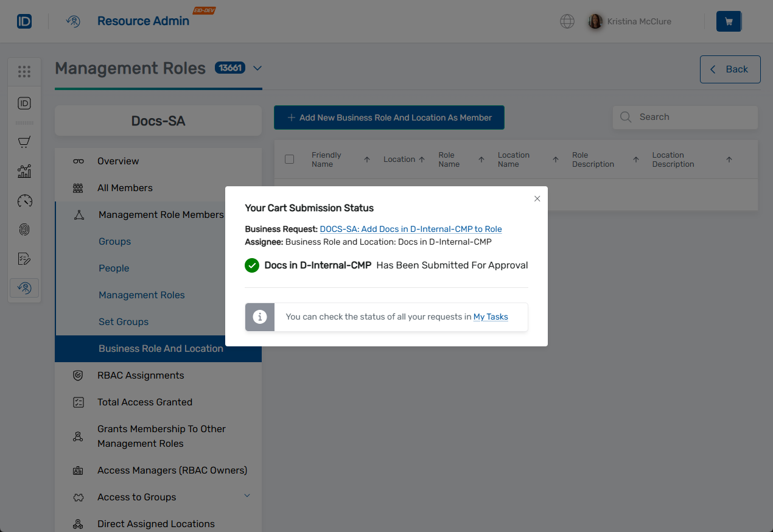Open the analytics chart icon in sidebar

pyautogui.click(x=24, y=171)
